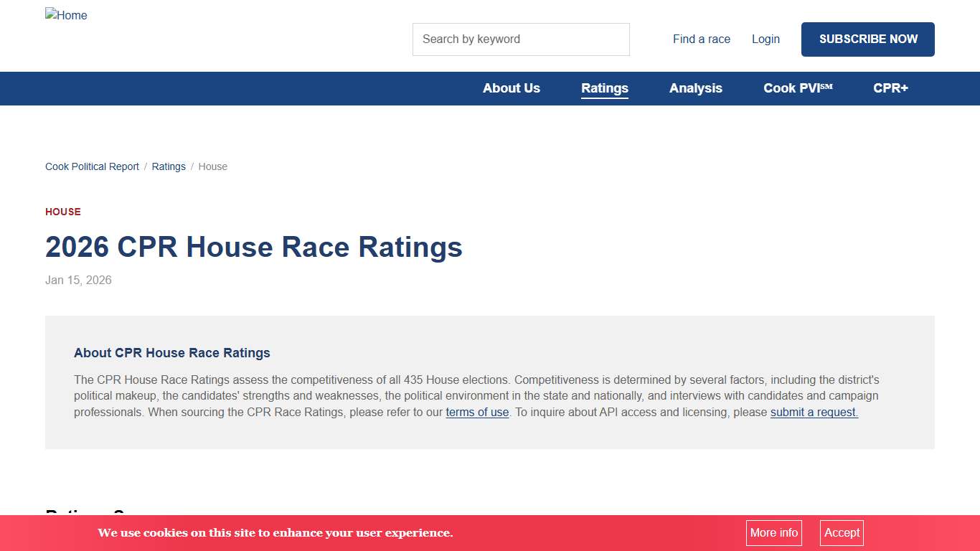
Task: Open the CPR+ menu
Action: coord(890,88)
